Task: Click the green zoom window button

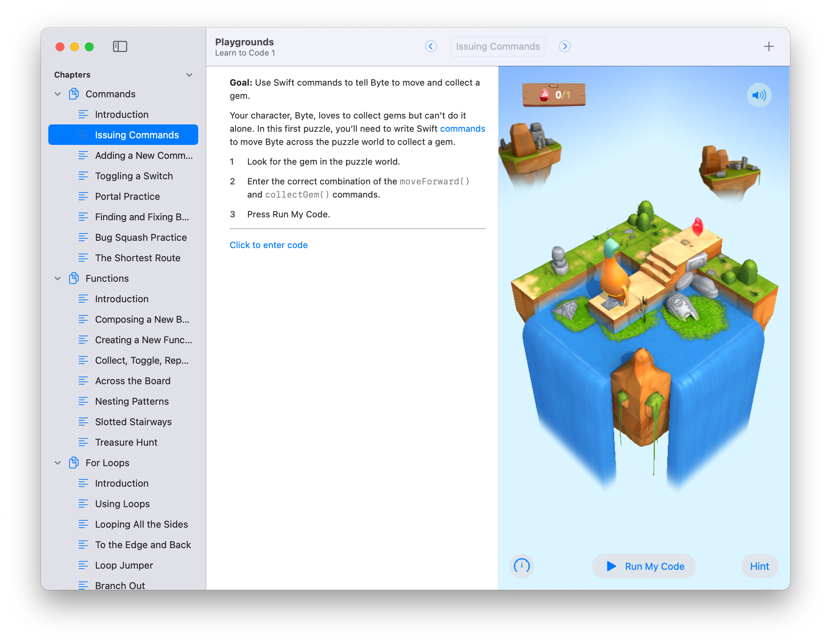Action: (89, 46)
